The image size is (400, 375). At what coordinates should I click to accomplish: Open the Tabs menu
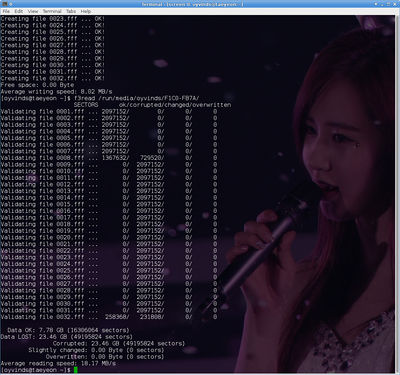tap(71, 11)
